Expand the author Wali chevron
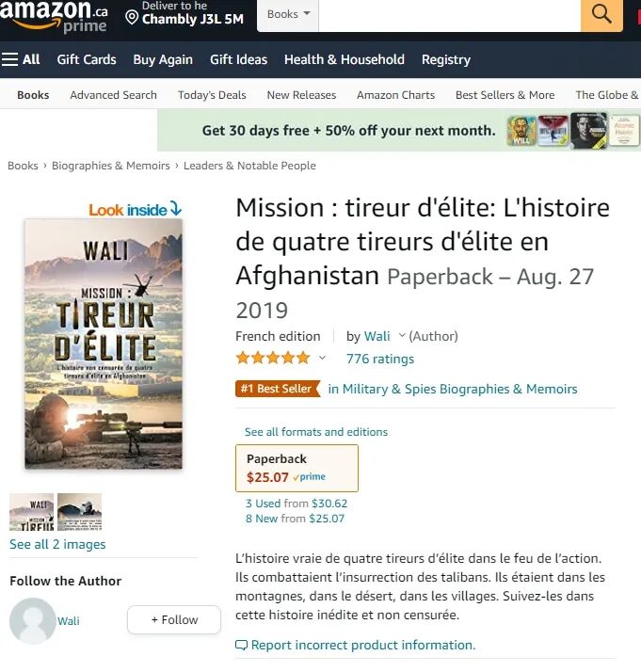 [402, 335]
